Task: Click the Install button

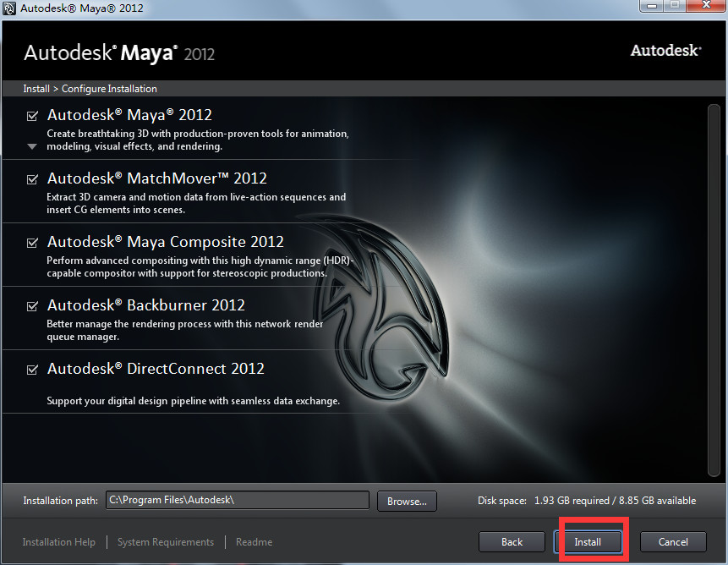Action: point(588,542)
